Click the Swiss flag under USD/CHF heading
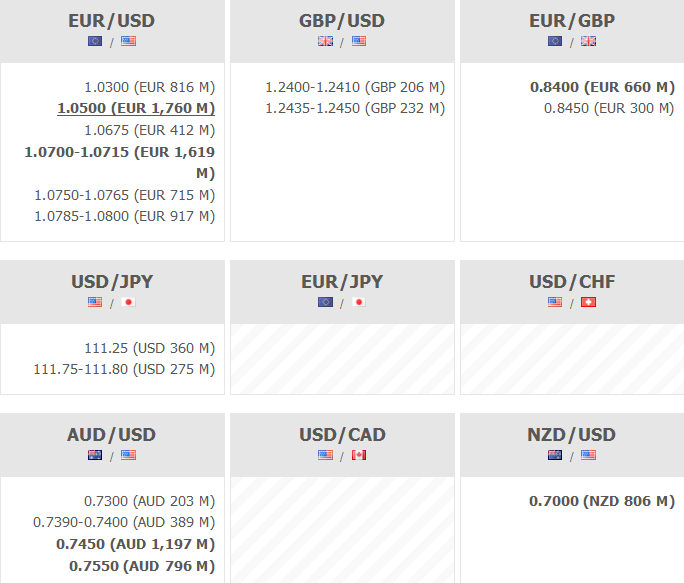Screen dimensions: 684x583 coord(588,302)
